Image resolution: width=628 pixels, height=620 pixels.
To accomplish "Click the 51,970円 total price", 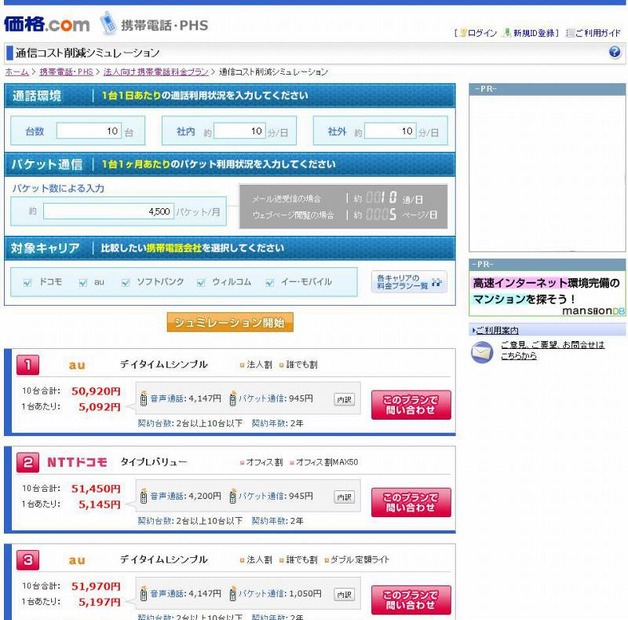I will point(96,586).
